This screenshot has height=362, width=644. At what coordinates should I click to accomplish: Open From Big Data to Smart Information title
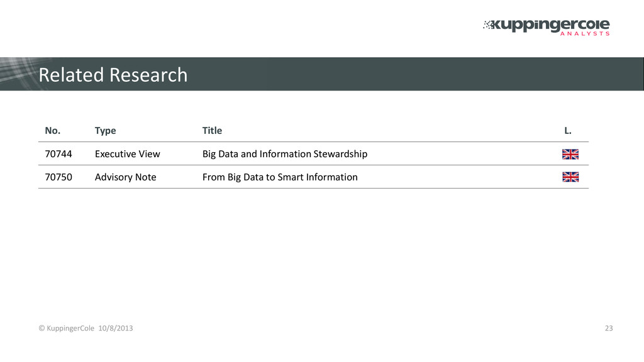[280, 177]
